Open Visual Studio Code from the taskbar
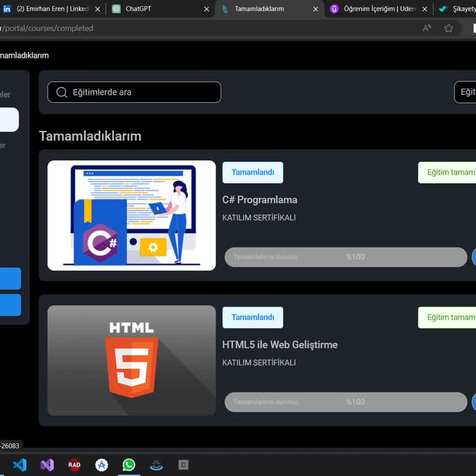 20,465
